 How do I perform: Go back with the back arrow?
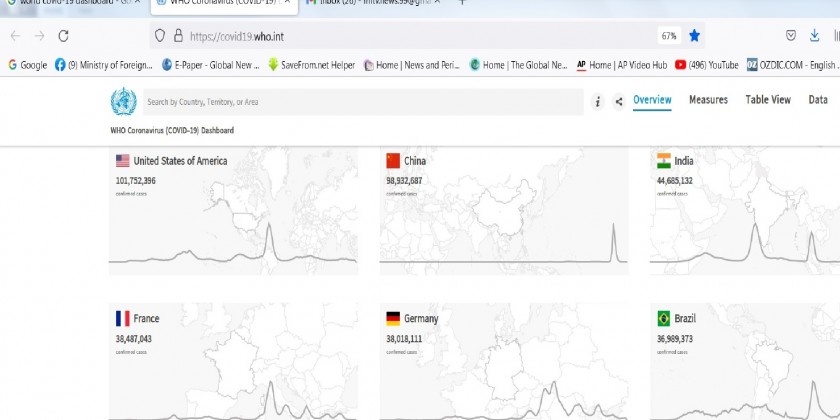[15, 35]
